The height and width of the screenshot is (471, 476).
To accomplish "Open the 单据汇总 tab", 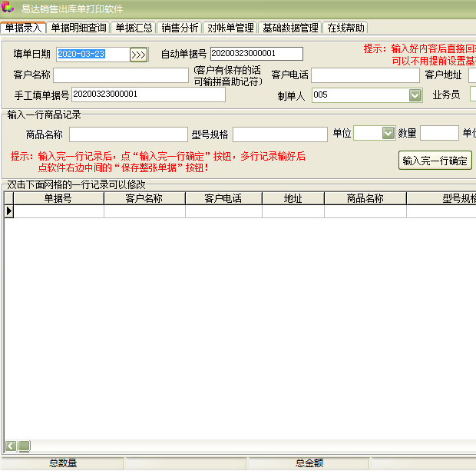I will coord(134,28).
